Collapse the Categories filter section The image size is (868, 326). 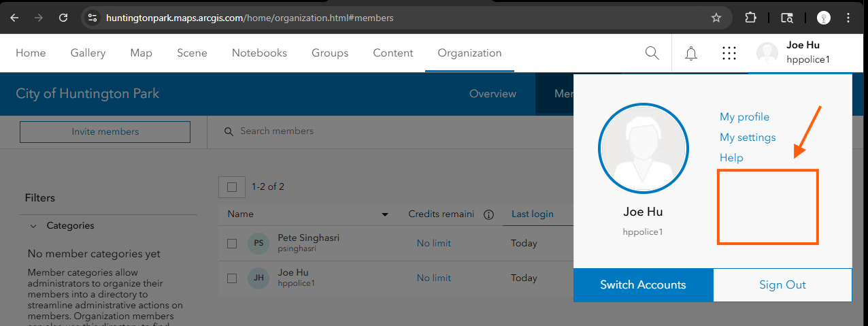tap(33, 226)
